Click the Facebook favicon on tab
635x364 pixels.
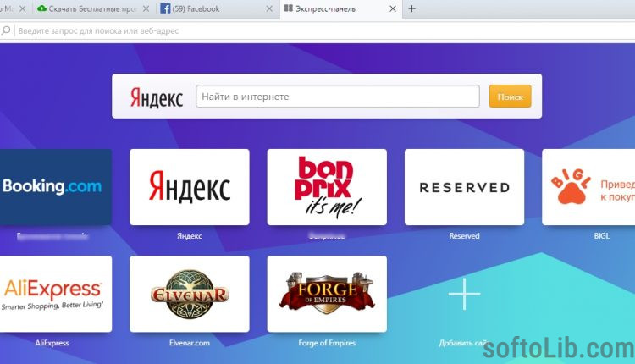165,8
